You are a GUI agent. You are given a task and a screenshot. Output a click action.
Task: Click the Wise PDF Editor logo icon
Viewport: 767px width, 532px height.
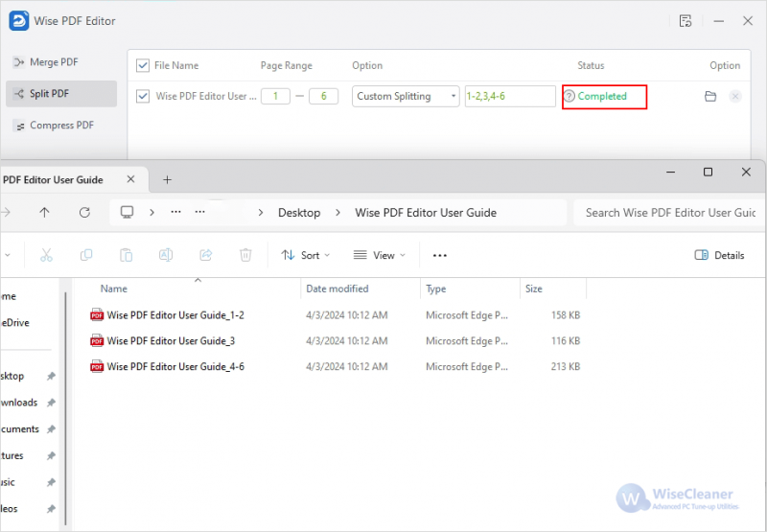point(19,21)
